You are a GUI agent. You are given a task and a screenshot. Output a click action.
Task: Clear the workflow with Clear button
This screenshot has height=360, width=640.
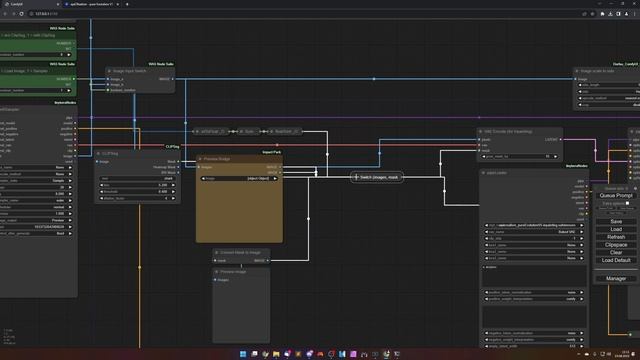pyautogui.click(x=616, y=253)
